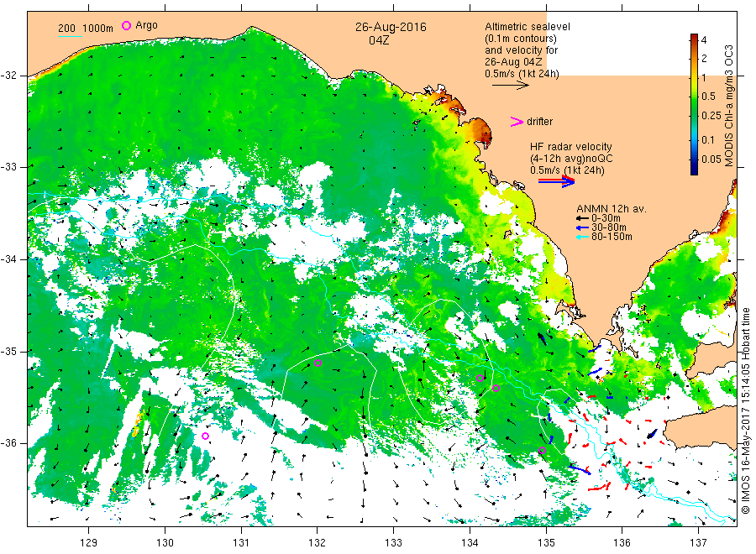This screenshot has height=554, width=756.
Task: Click the 'MODIS Chl-a mg/m3 OC3' vertical label
Action: click(x=728, y=106)
